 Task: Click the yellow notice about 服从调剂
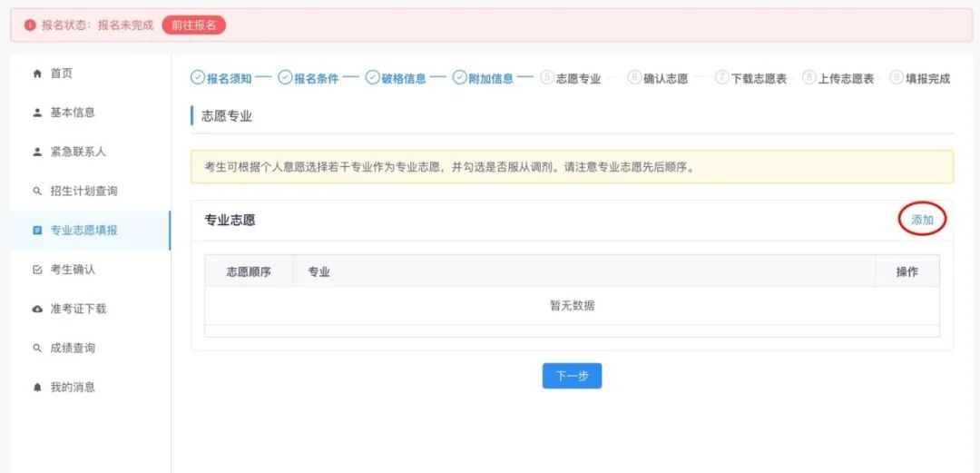[572, 167]
